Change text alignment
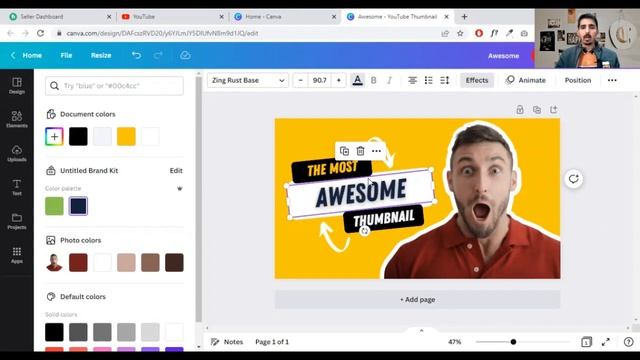 click(413, 80)
